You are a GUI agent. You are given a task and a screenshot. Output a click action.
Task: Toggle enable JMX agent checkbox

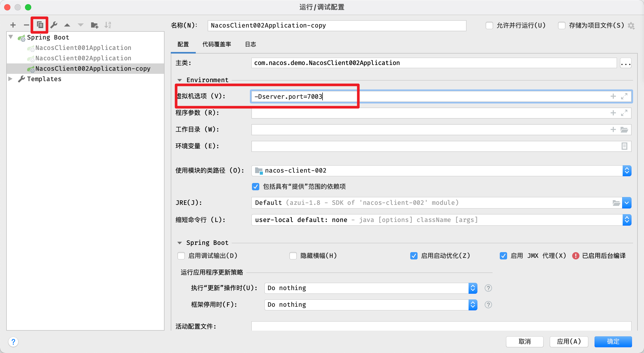(503, 256)
